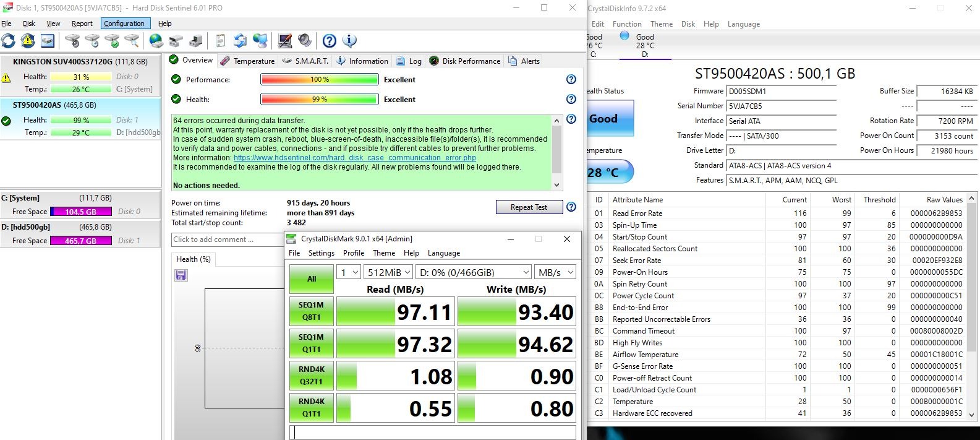Viewport: 980px width, 440px height.
Task: Click the info speech bubble toolbar icon
Action: 349,41
